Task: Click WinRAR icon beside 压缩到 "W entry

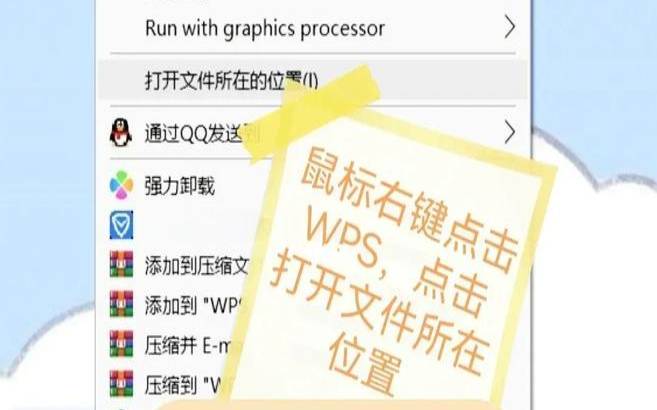Action: coord(121,384)
